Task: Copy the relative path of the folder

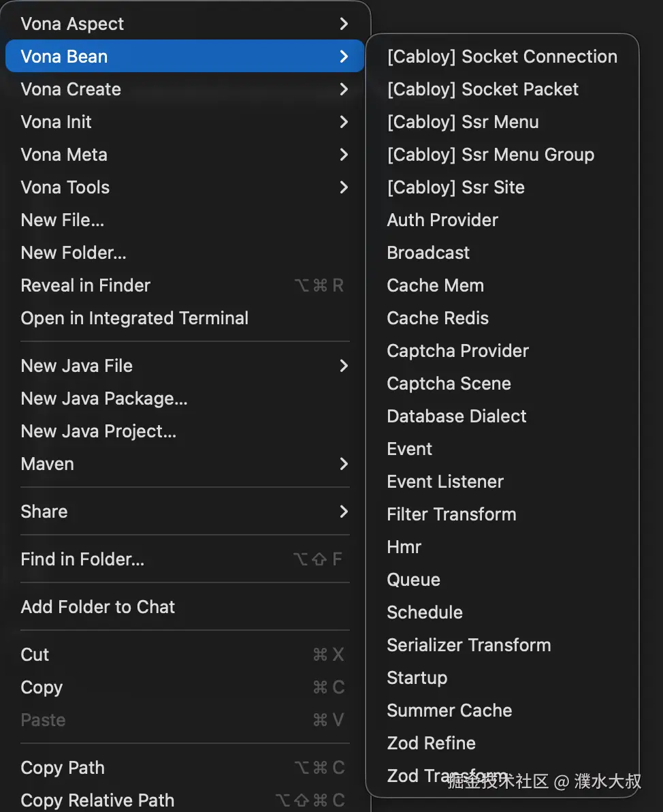Action: click(x=97, y=800)
